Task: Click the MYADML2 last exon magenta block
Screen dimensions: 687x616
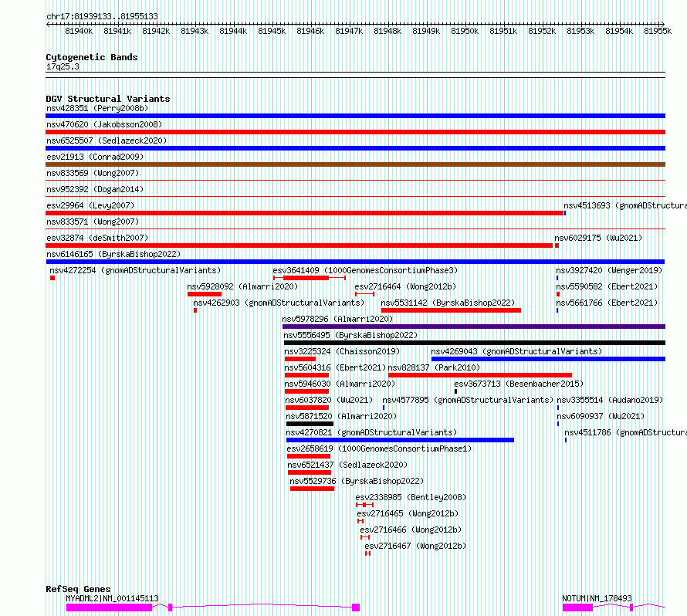Action: pos(356,608)
